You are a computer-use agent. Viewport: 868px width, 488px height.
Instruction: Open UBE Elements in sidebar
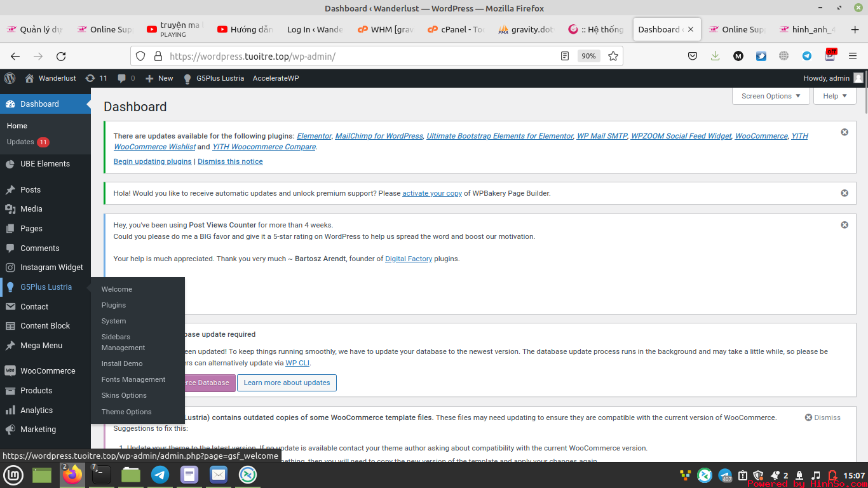click(45, 164)
